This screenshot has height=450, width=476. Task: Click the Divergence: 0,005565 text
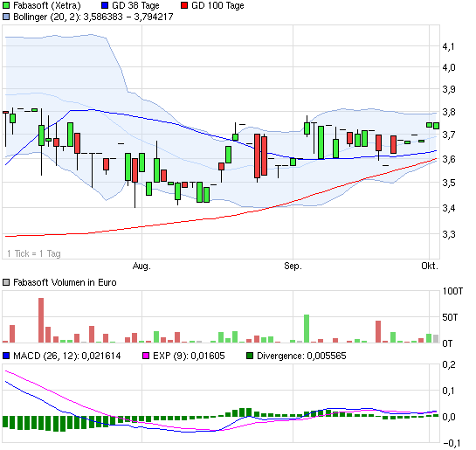[x=301, y=356]
